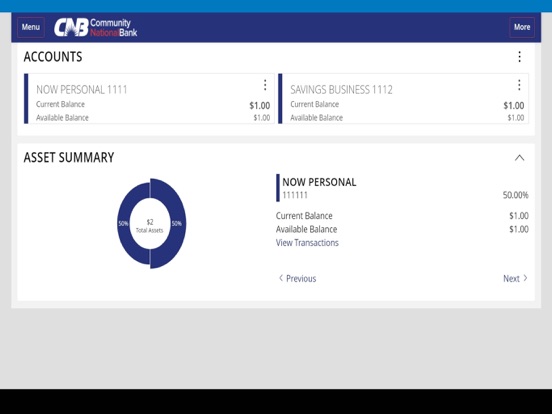The image size is (552, 414).
Task: Go to the Previous asset account
Action: 297,278
